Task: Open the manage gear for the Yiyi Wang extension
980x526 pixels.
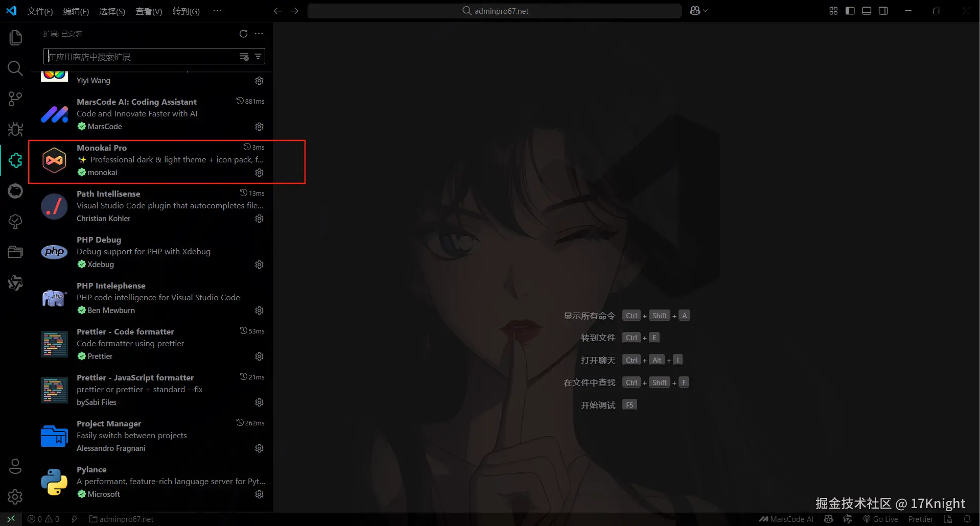Action: pos(260,81)
